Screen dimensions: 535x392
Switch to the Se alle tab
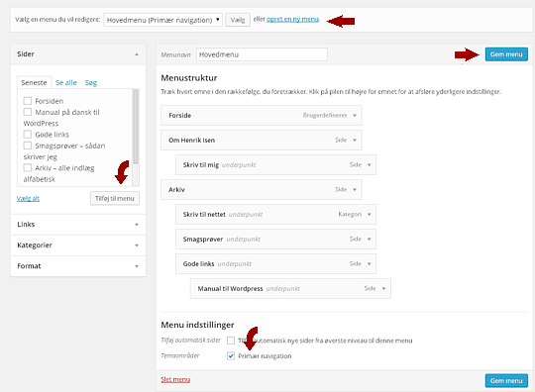click(66, 82)
